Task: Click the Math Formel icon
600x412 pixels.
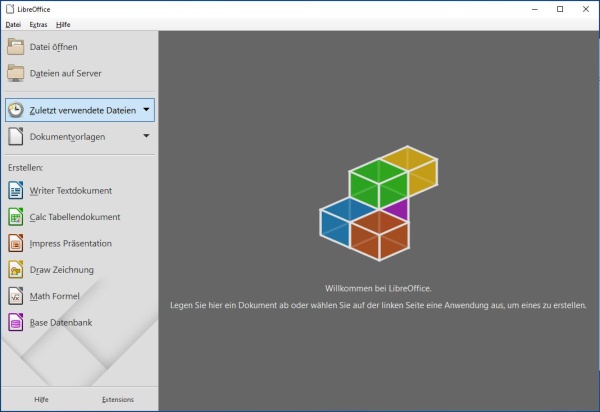Action: [16, 296]
